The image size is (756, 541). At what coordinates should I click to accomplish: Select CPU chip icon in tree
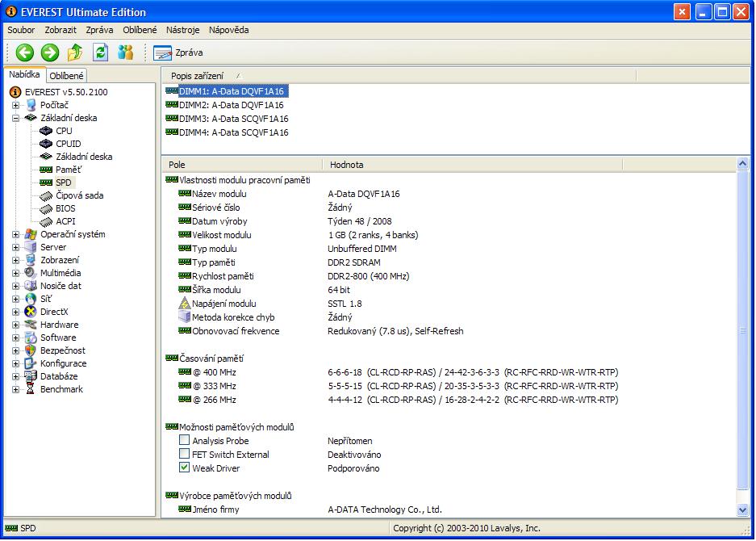46,131
